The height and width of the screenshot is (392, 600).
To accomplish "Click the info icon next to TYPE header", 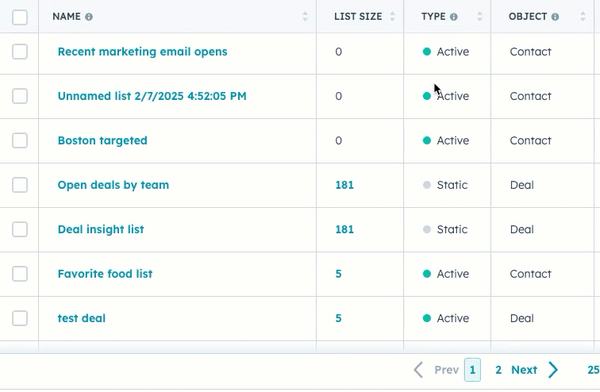I will [x=453, y=17].
